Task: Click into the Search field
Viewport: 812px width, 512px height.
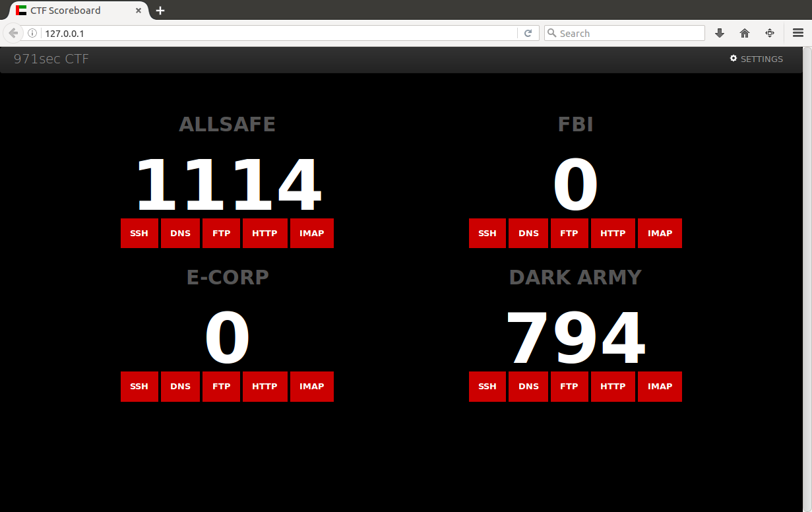Action: pyautogui.click(x=624, y=33)
